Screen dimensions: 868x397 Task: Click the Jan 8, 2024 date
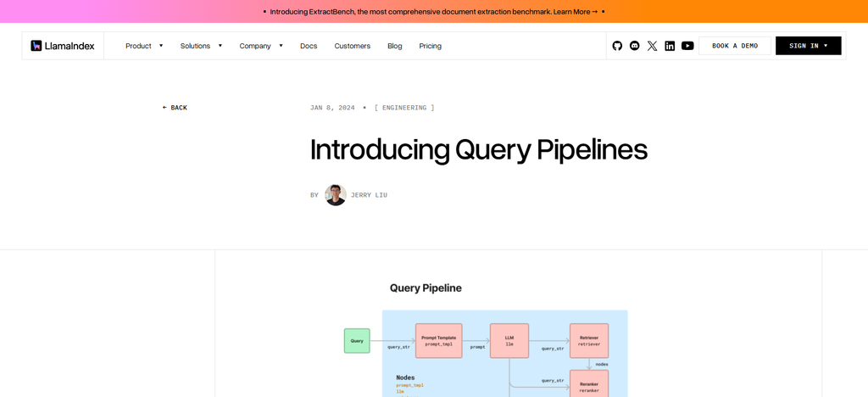click(x=332, y=108)
